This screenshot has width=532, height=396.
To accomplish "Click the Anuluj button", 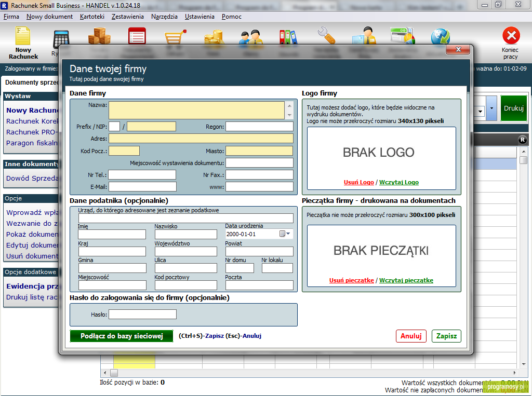I will click(x=411, y=336).
